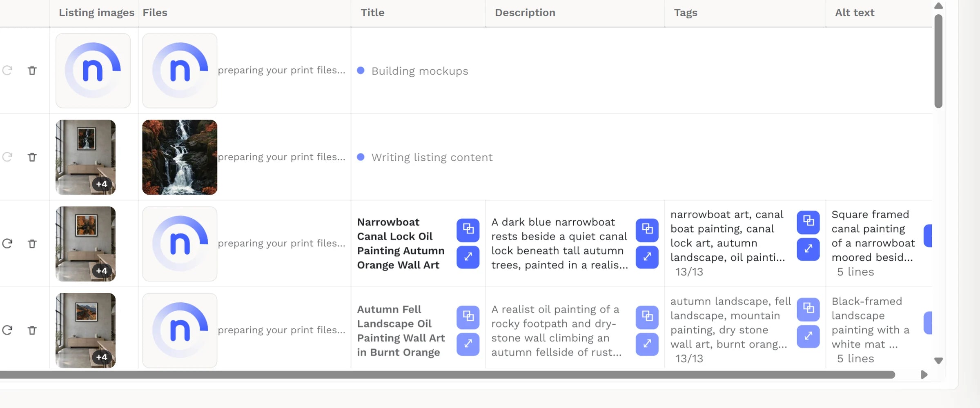
Task: Select the Narrowboat Canal Lock Oil Painting title
Action: click(x=401, y=244)
